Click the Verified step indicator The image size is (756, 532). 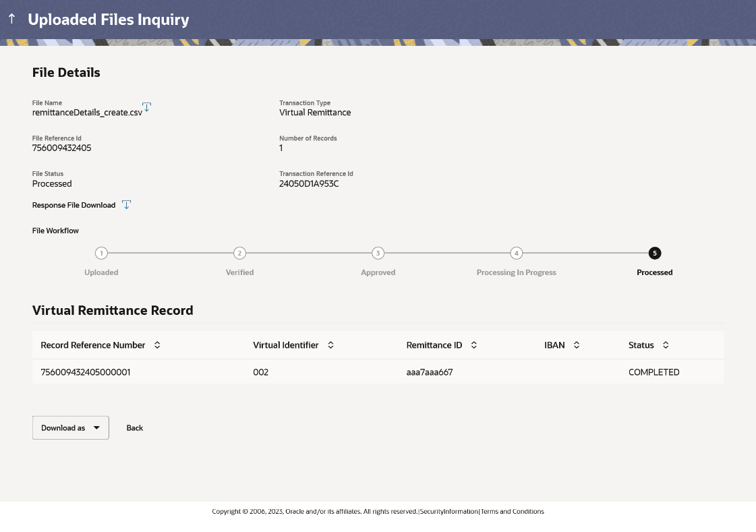[x=239, y=254]
